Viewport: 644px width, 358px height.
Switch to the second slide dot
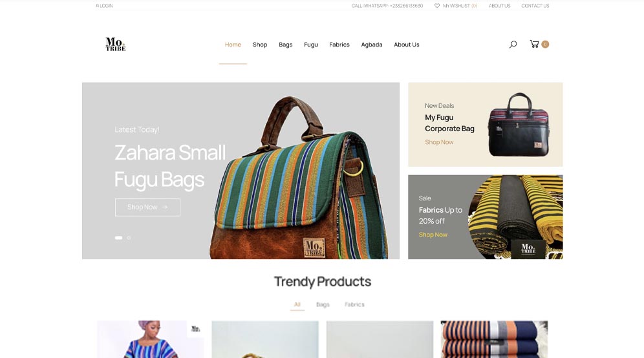point(129,238)
